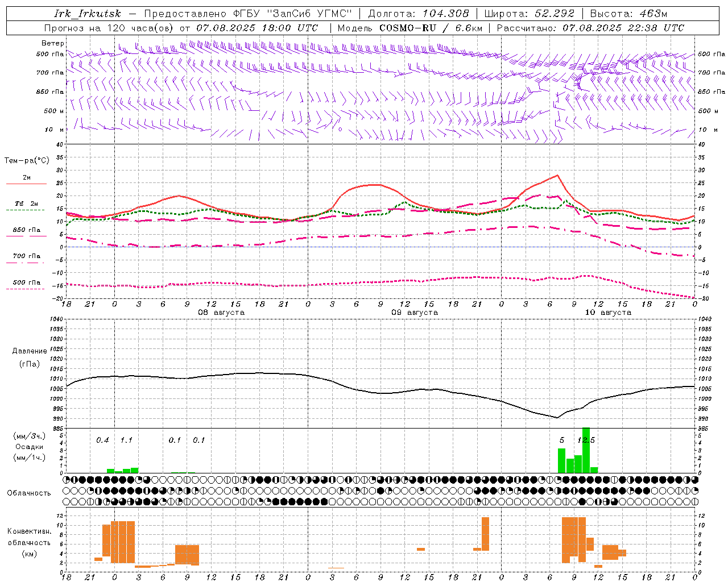Click the '(мм/3ч.)' unit label
The height and width of the screenshot is (582, 728).
click(x=30, y=436)
